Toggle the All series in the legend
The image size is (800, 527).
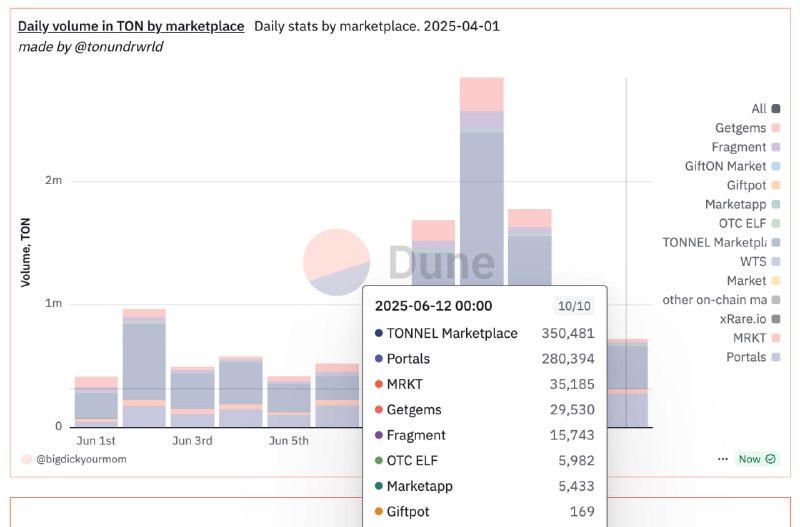point(765,109)
